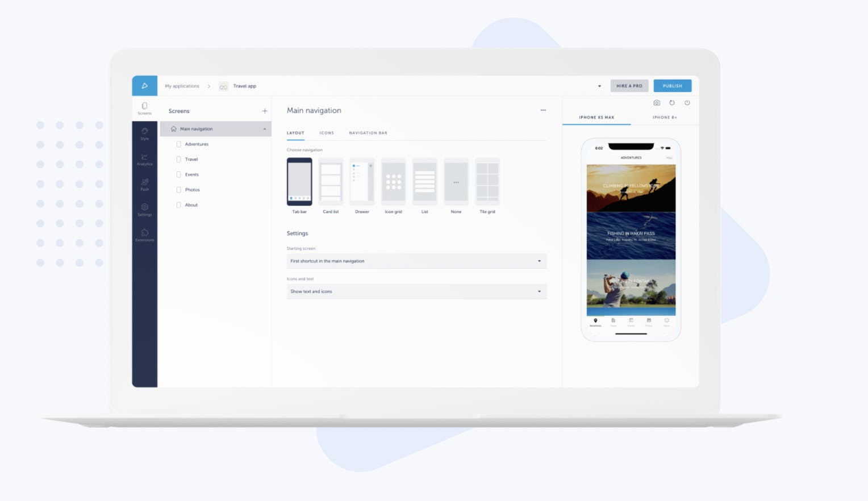Click the Events screen page icon
This screenshot has height=501, width=868.
[x=178, y=174]
